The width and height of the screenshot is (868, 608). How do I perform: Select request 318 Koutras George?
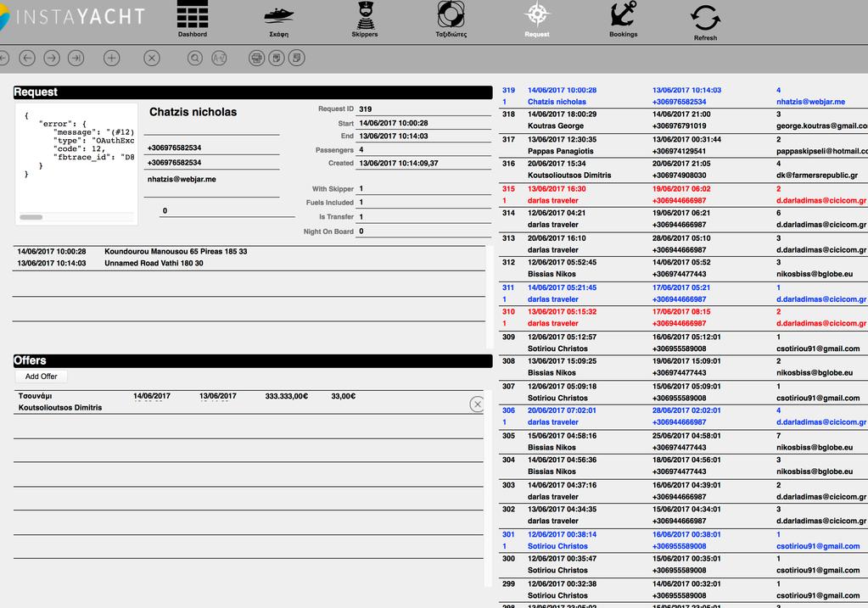click(683, 120)
